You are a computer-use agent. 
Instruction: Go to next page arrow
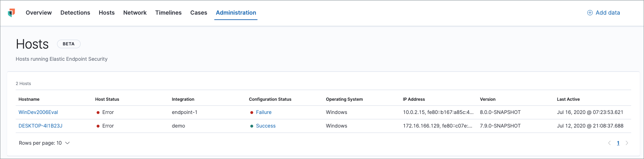click(627, 143)
